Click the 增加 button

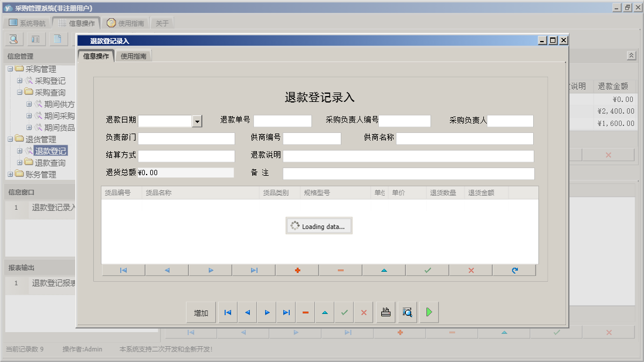tap(201, 312)
